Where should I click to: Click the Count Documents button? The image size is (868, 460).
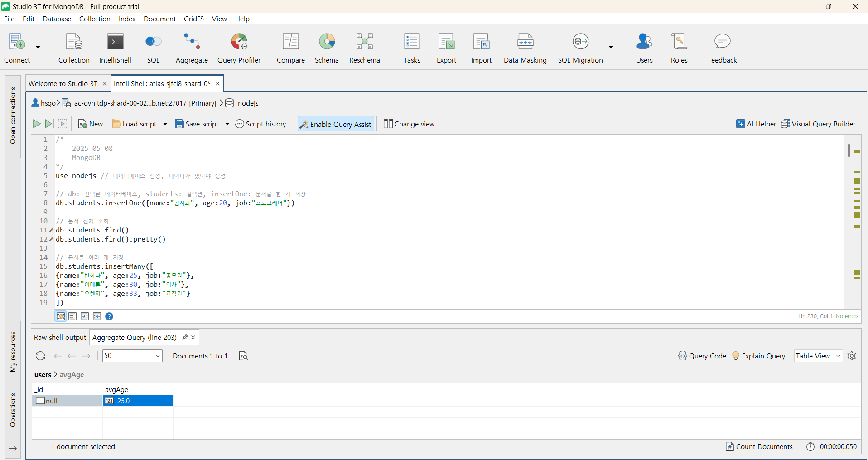[759, 446]
